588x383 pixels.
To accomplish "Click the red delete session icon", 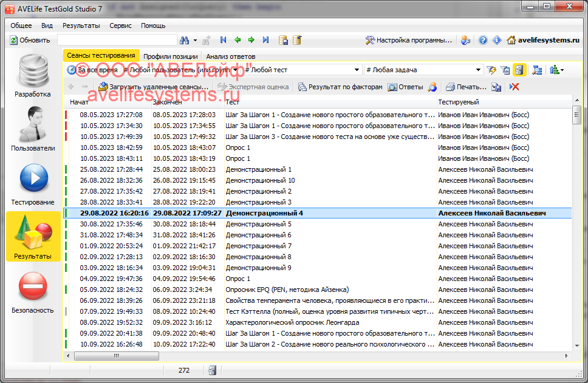I will tap(514, 87).
